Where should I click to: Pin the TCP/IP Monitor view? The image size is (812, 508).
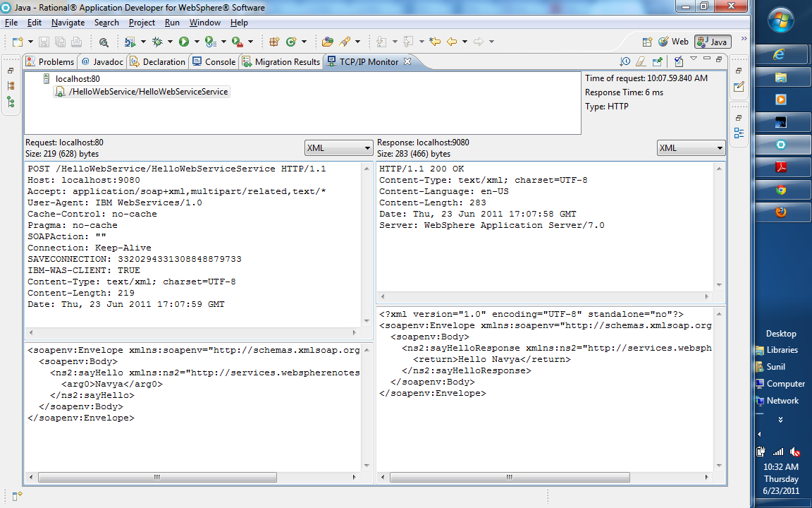658,61
